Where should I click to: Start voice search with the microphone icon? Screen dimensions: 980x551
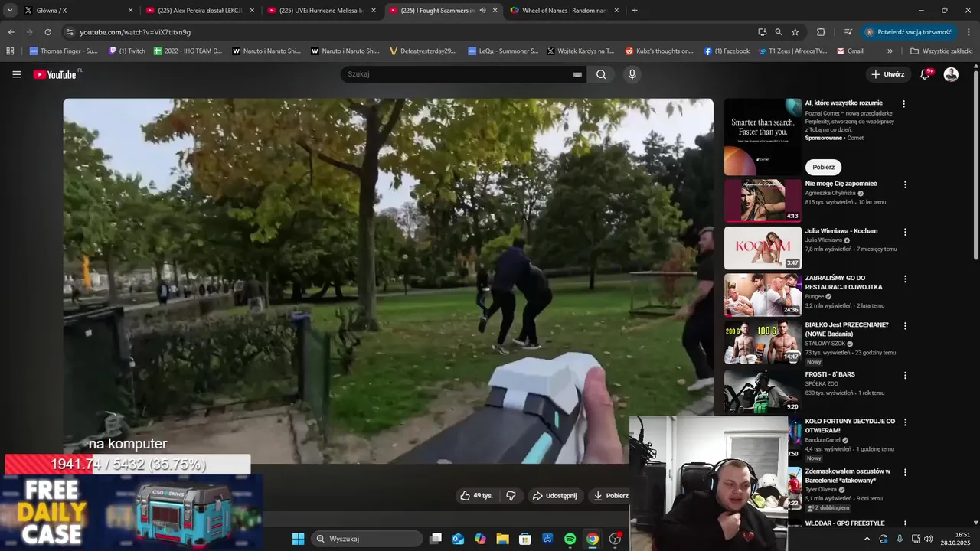[632, 74]
